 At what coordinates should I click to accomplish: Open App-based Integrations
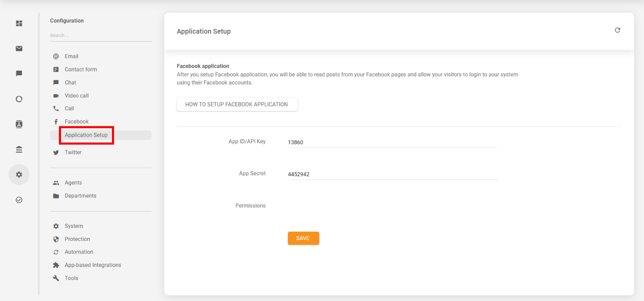click(93, 265)
